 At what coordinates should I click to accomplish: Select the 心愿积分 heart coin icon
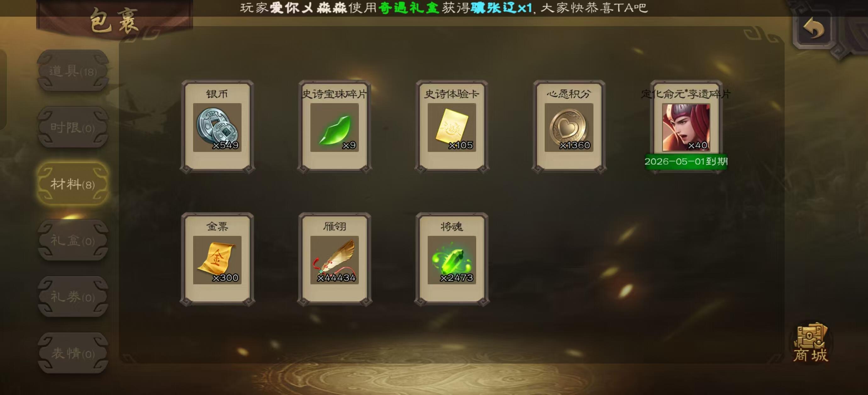(569, 127)
